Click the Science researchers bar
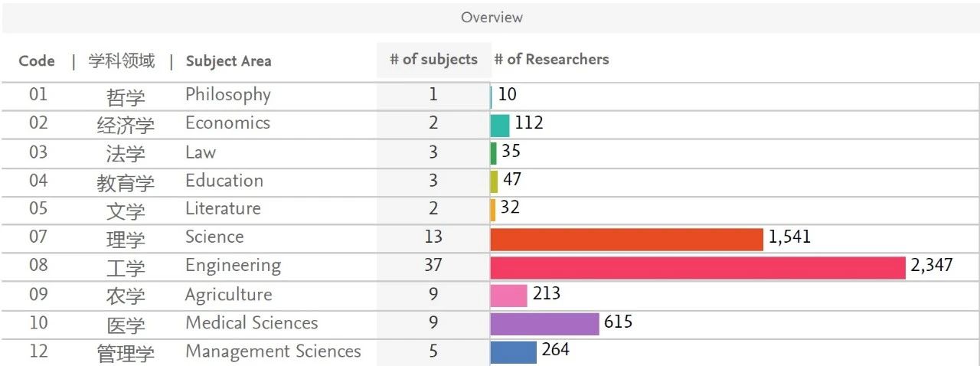Viewport: 980px width, 366px height. 626,239
